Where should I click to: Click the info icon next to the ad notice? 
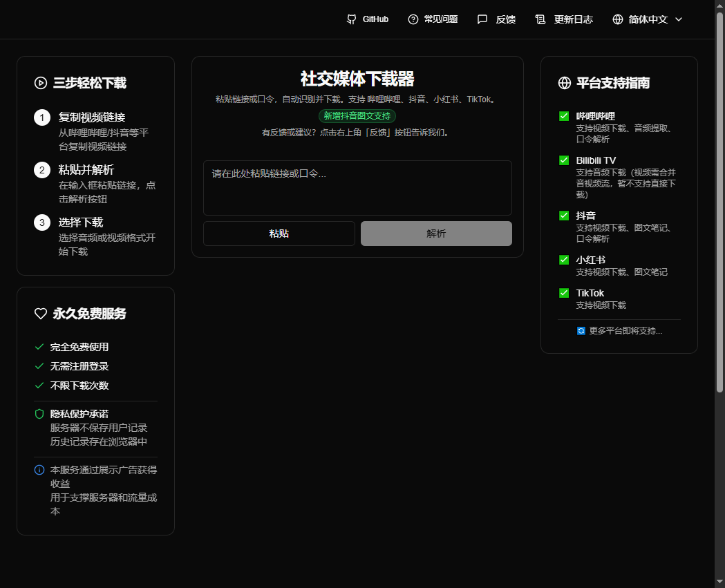pyautogui.click(x=39, y=471)
